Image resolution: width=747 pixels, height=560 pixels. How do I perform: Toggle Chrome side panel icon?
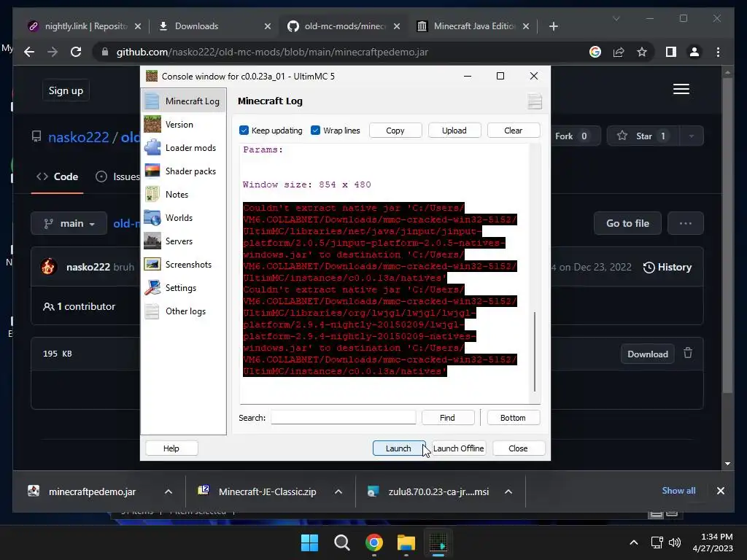click(x=671, y=52)
